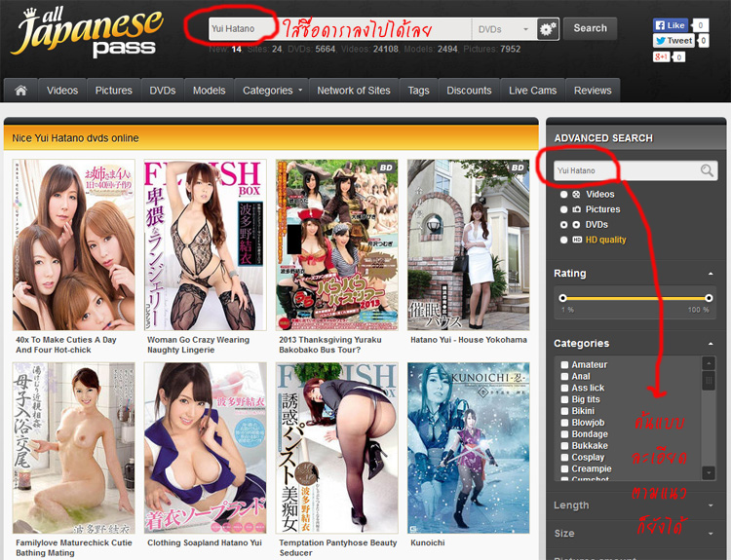Click the All Japanese Pass logo
The height and width of the screenshot is (560, 731).
(x=88, y=33)
